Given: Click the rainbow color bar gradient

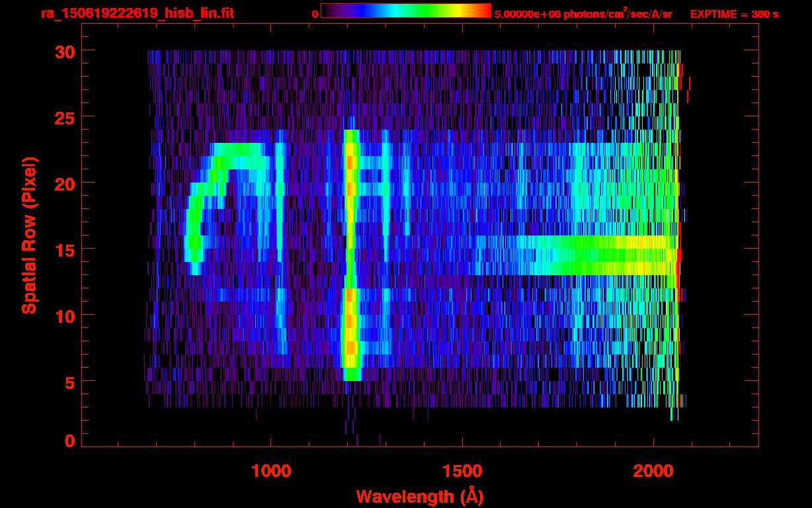Looking at the screenshot, I should pyautogui.click(x=405, y=11).
